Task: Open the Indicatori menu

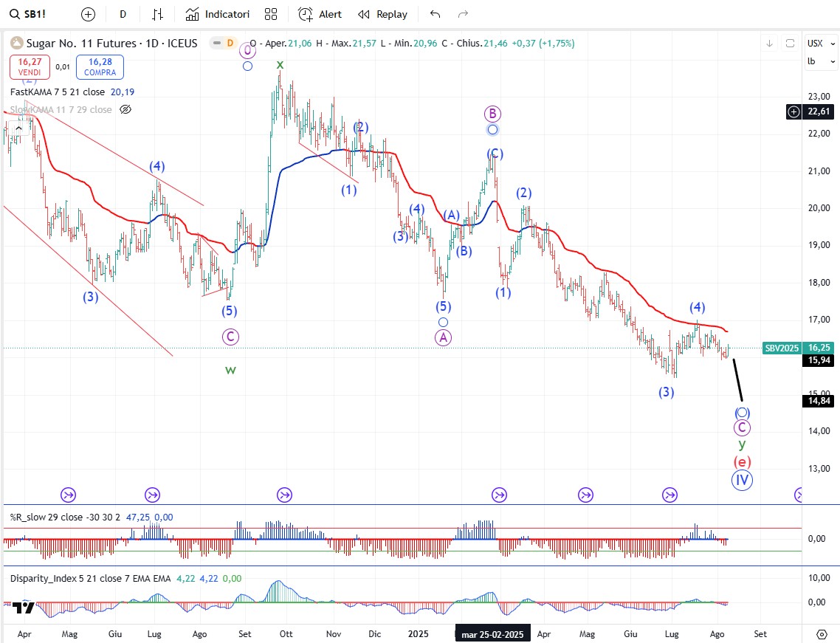Action: pos(218,14)
